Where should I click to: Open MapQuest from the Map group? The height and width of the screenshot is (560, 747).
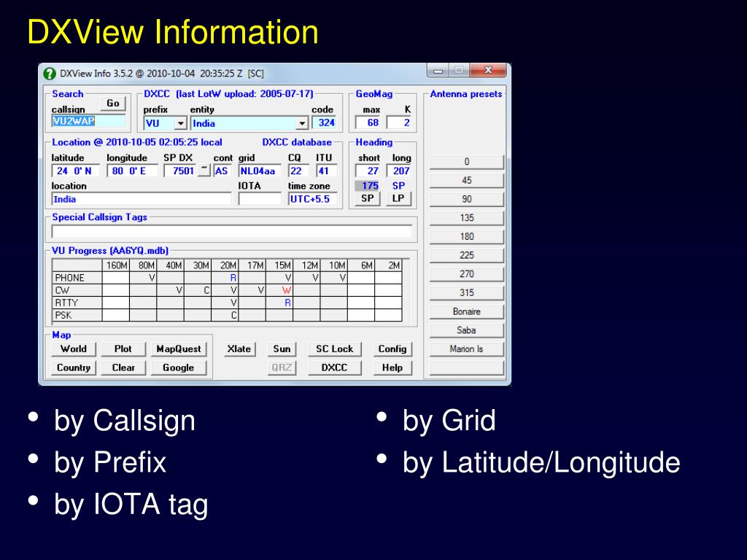[x=179, y=349]
